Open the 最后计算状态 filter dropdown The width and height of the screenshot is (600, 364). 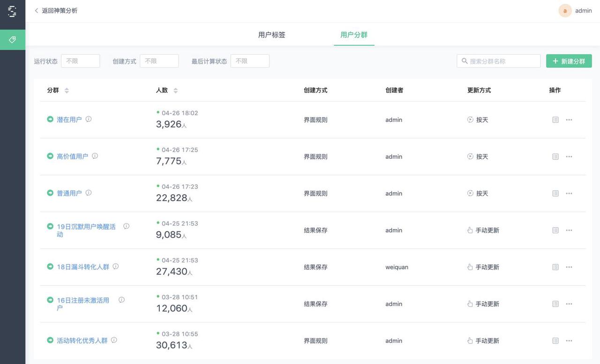[250, 61]
